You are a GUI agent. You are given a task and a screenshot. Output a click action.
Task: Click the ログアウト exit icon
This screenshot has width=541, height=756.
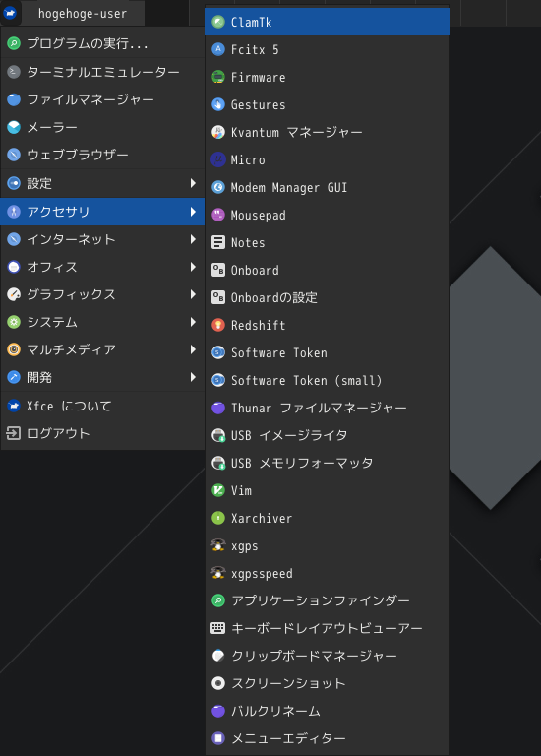point(14,433)
